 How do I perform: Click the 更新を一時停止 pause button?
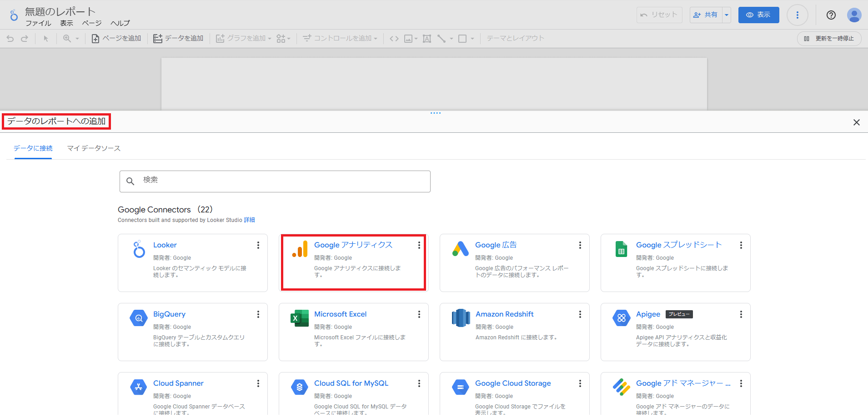829,39
